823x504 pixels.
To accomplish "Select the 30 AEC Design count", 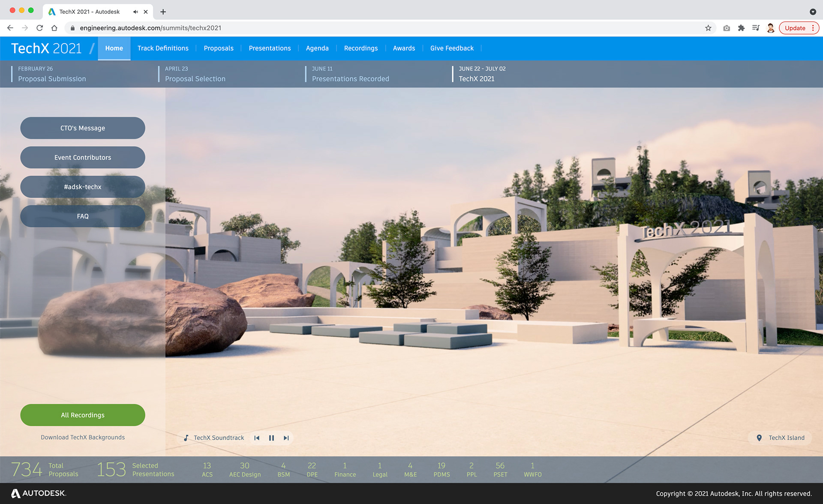I will (245, 470).
